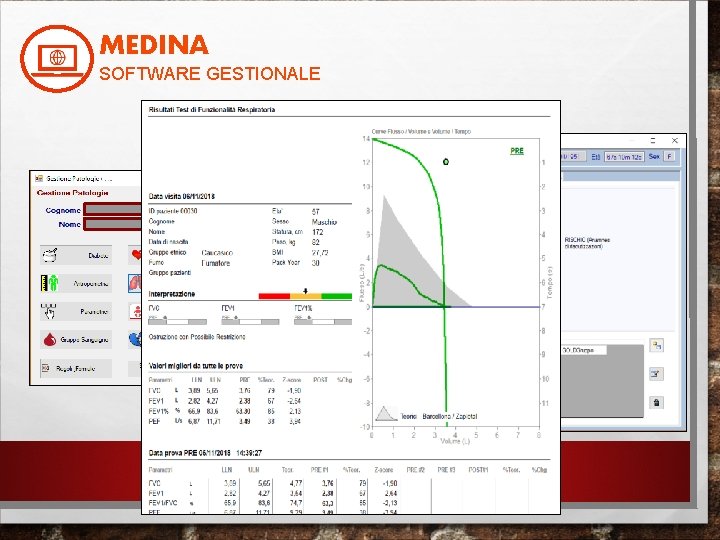Click the blue globe icon button
This screenshot has height=540, width=720.
tap(135, 340)
